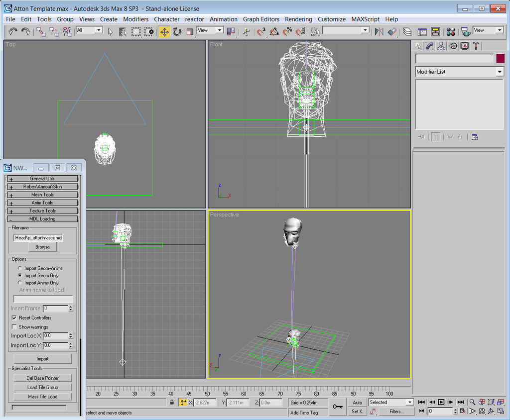This screenshot has height=420, width=510.
Task: Switch to the Hierarchy command panel
Action: pos(441,46)
